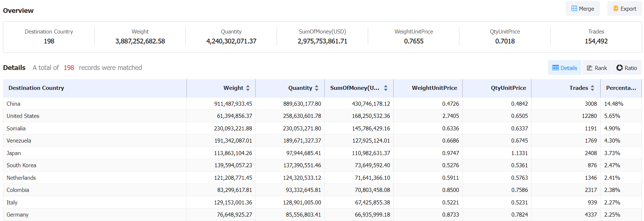The height and width of the screenshot is (221, 644).
Task: Click the Merge button
Action: tap(582, 8)
